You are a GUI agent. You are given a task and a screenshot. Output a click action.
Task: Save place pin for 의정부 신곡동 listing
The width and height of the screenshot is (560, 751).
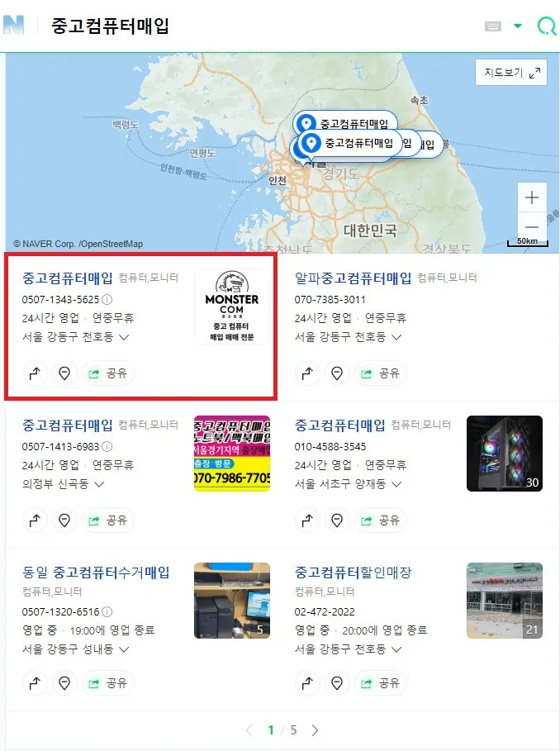click(64, 520)
